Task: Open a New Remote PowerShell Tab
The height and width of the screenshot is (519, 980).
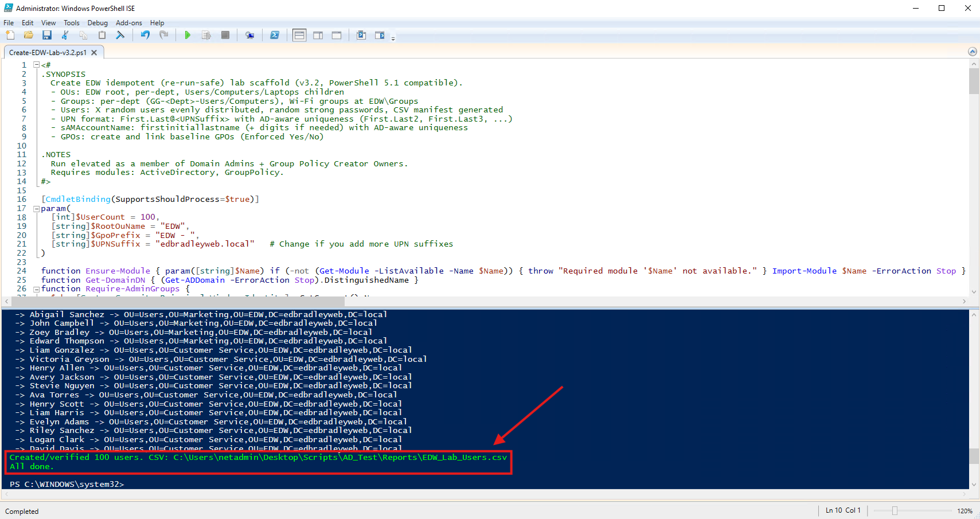Action: tap(250, 35)
